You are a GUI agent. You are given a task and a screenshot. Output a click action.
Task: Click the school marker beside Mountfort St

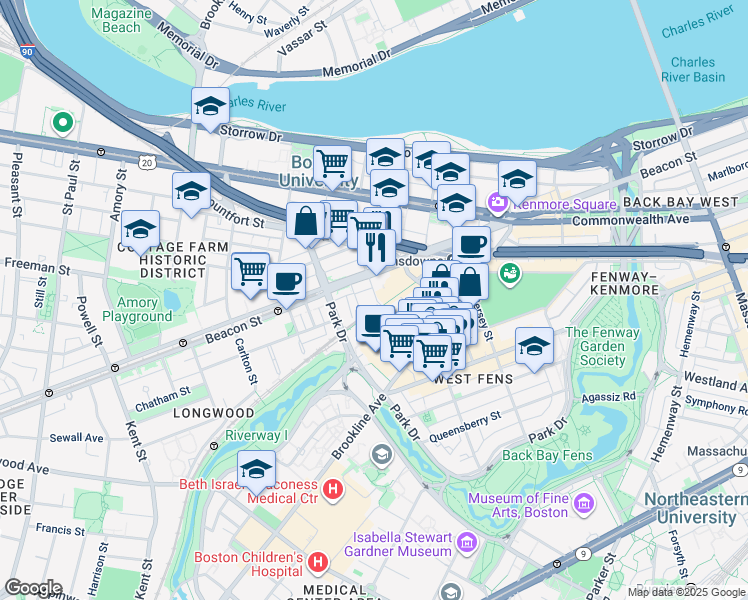(x=191, y=195)
